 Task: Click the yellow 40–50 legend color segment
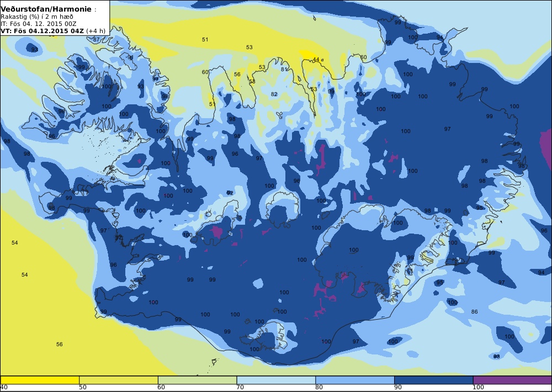click(40, 380)
